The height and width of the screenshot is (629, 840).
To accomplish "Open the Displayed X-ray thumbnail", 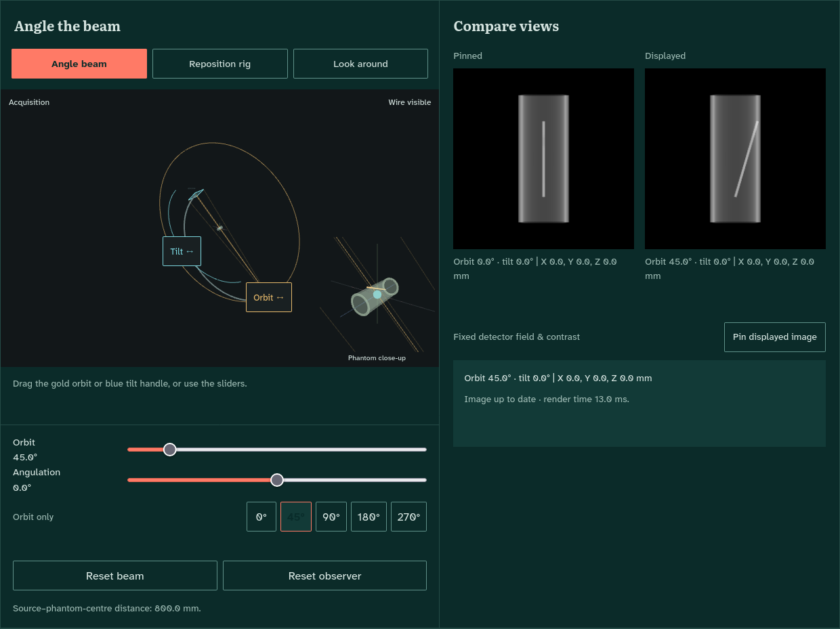I will coord(735,158).
